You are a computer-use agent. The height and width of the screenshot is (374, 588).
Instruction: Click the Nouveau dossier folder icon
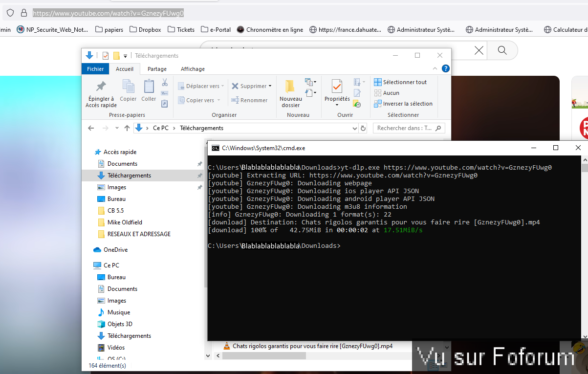[x=290, y=87]
